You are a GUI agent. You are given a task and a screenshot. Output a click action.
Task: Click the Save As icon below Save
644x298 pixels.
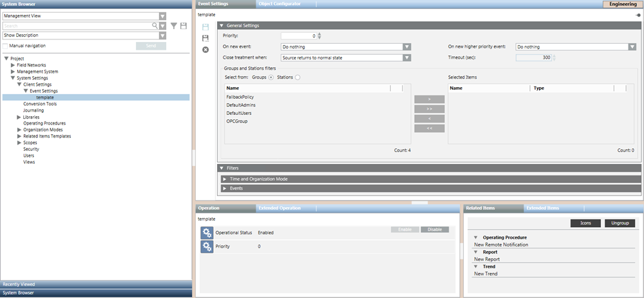205,38
